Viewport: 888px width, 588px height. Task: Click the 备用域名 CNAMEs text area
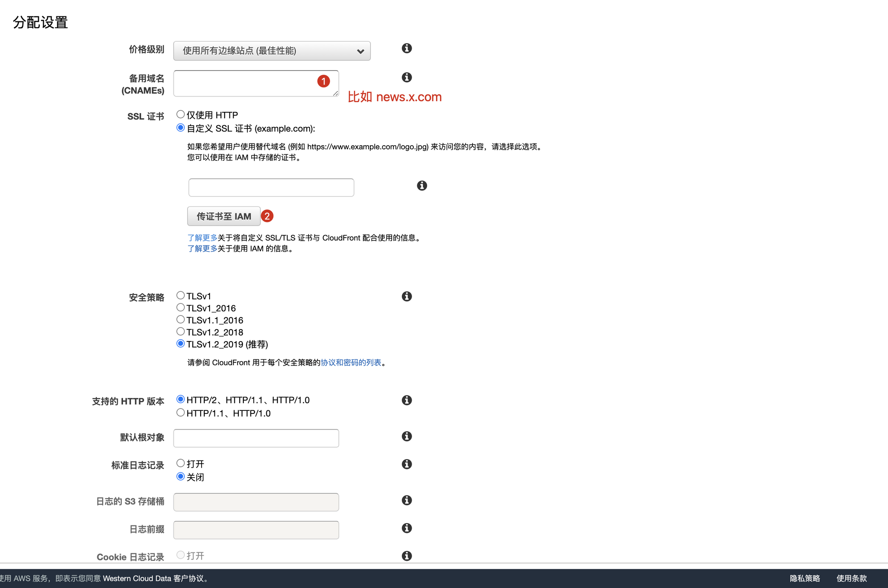[x=244, y=83]
